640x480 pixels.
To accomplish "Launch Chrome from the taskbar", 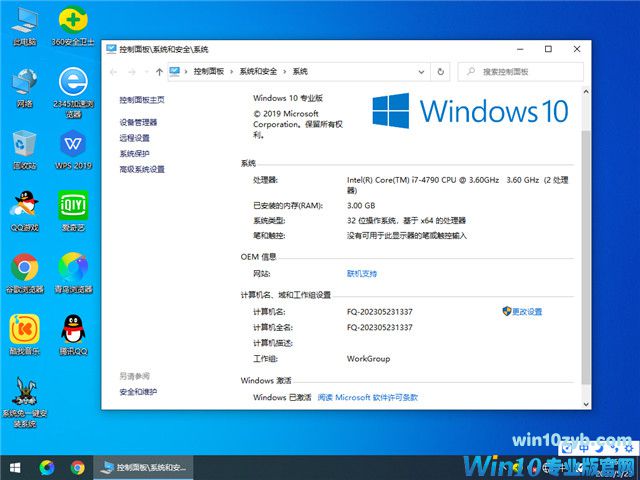I will click(x=78, y=467).
